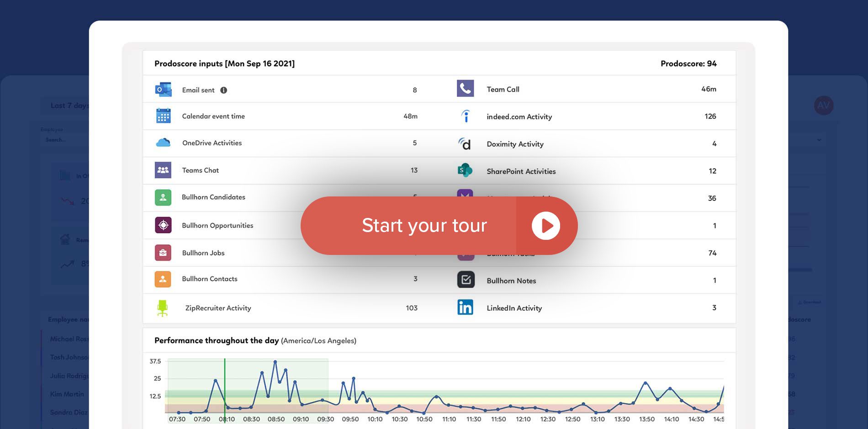Click the Calendar event time label
The image size is (868, 429).
coord(213,116)
